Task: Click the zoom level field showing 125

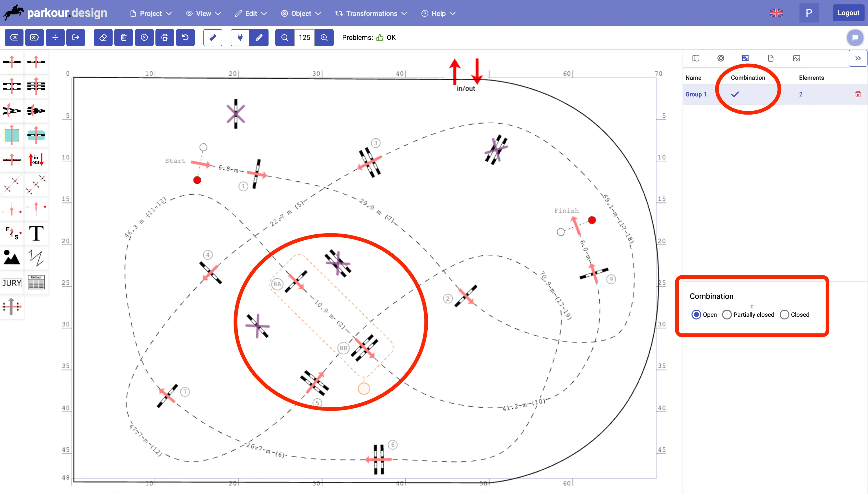Action: [304, 37]
